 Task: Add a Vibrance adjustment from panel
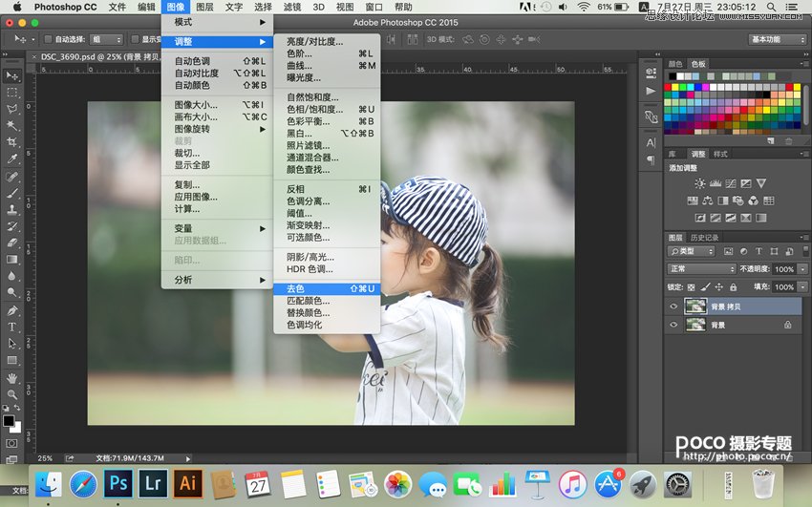coord(760,183)
